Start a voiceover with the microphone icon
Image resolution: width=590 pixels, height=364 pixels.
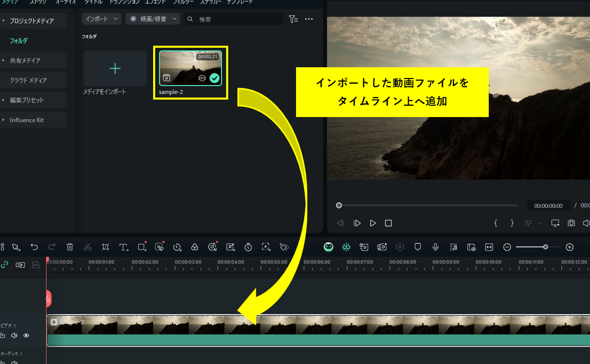(x=435, y=247)
